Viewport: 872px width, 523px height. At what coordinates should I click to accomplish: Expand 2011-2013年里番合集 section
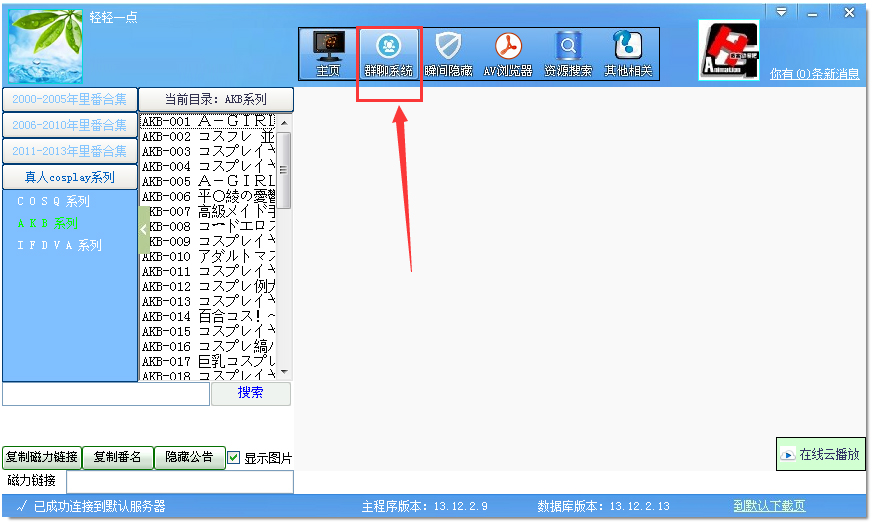pos(70,151)
